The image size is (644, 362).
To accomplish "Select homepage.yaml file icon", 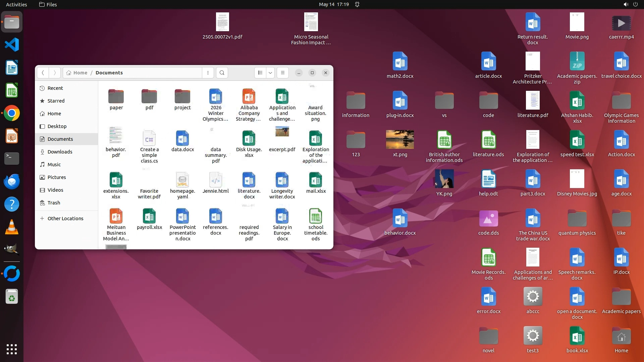I will click(x=182, y=180).
